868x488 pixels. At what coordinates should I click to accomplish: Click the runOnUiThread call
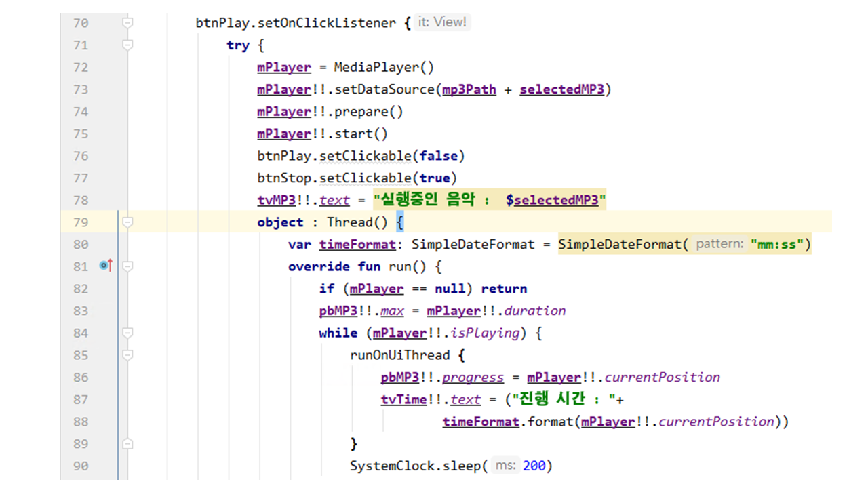pos(399,355)
